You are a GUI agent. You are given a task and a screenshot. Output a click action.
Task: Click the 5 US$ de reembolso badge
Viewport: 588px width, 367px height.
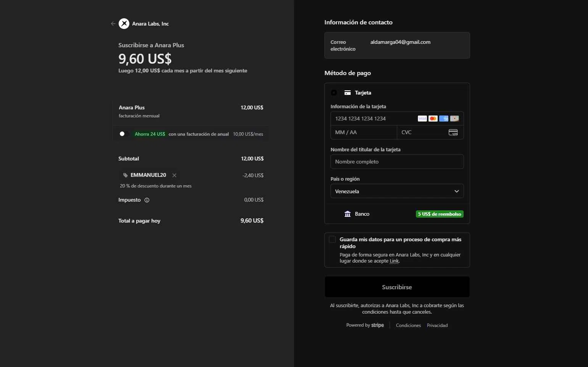coord(440,214)
